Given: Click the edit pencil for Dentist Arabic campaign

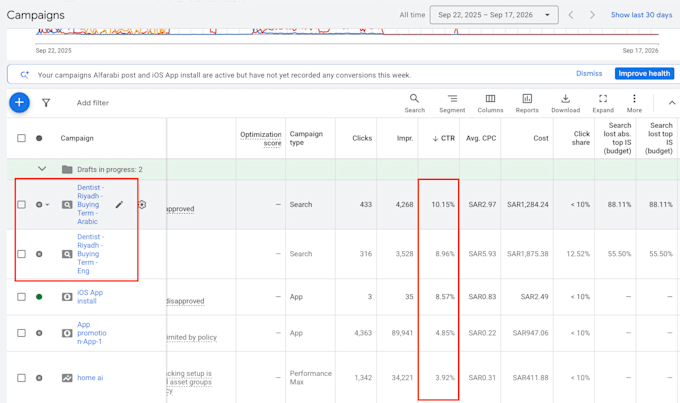Looking at the screenshot, I should pos(119,204).
